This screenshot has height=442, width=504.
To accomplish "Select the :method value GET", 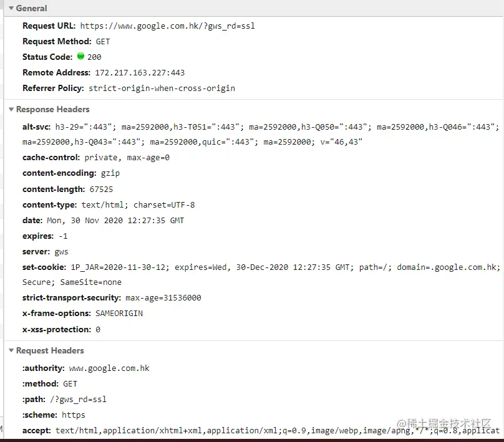I will [x=70, y=384].
